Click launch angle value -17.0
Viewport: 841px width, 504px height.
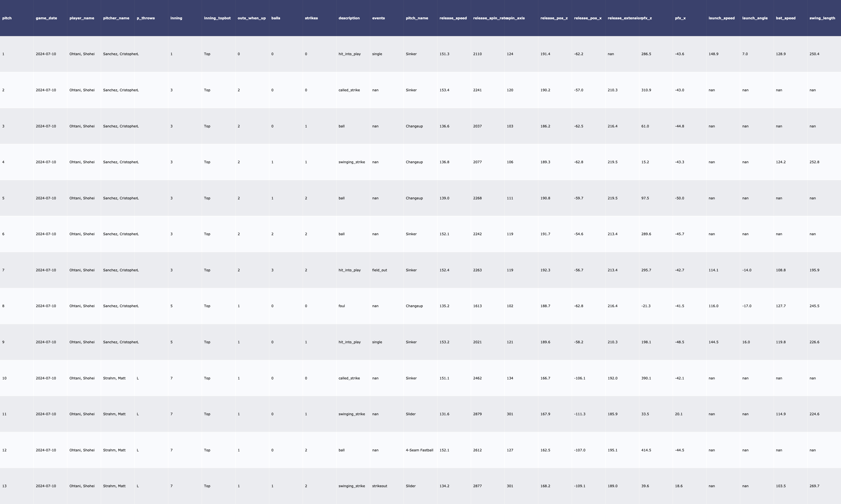coord(747,306)
